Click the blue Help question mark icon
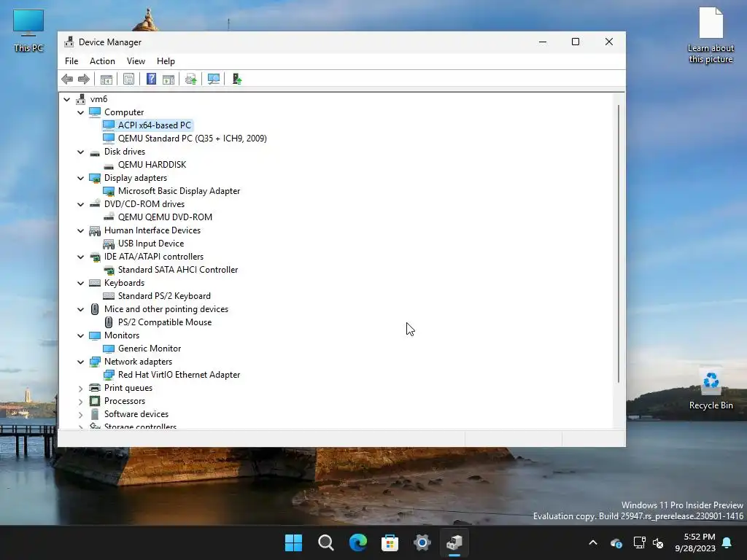 click(x=151, y=79)
